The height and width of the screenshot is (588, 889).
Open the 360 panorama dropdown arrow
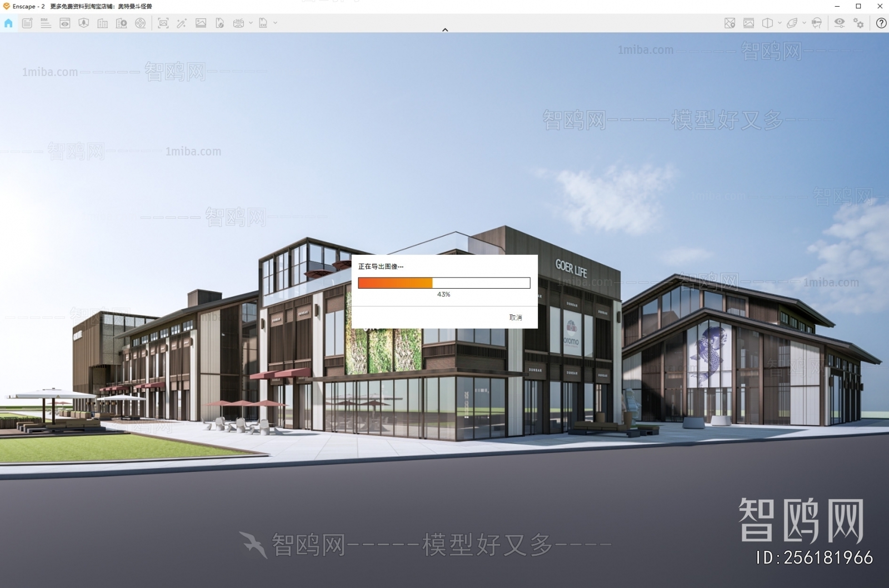(x=250, y=23)
